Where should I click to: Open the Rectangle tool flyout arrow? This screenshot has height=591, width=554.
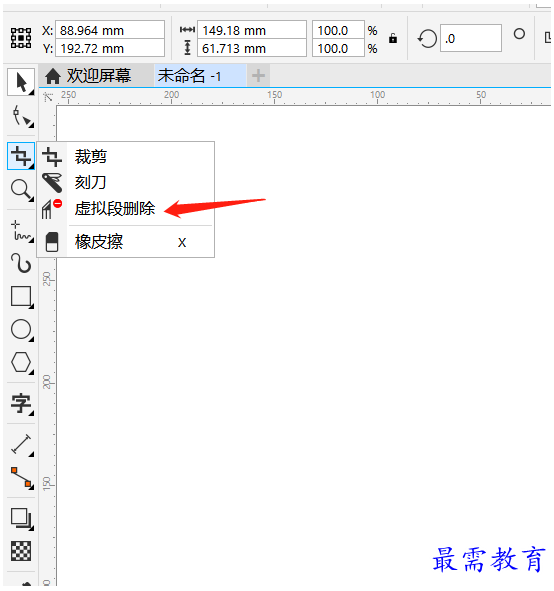pos(32,306)
